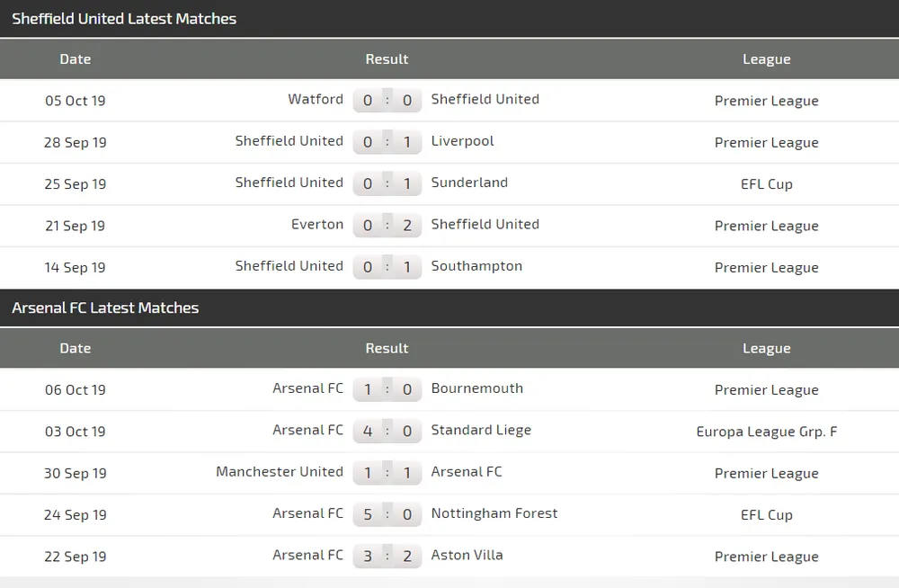Click the Europa League Grp. F league link
899x588 pixels.
point(767,432)
